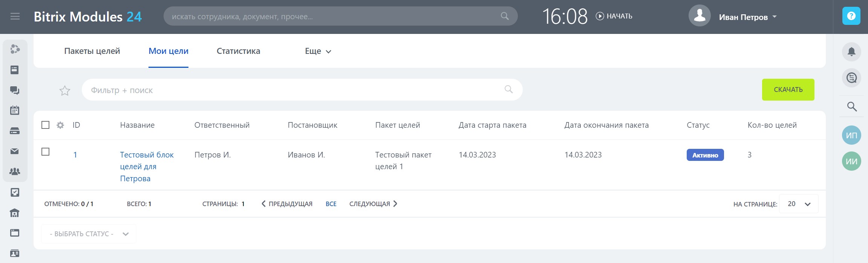Open the hamburger main menu
This screenshot has width=868, height=263.
(15, 17)
